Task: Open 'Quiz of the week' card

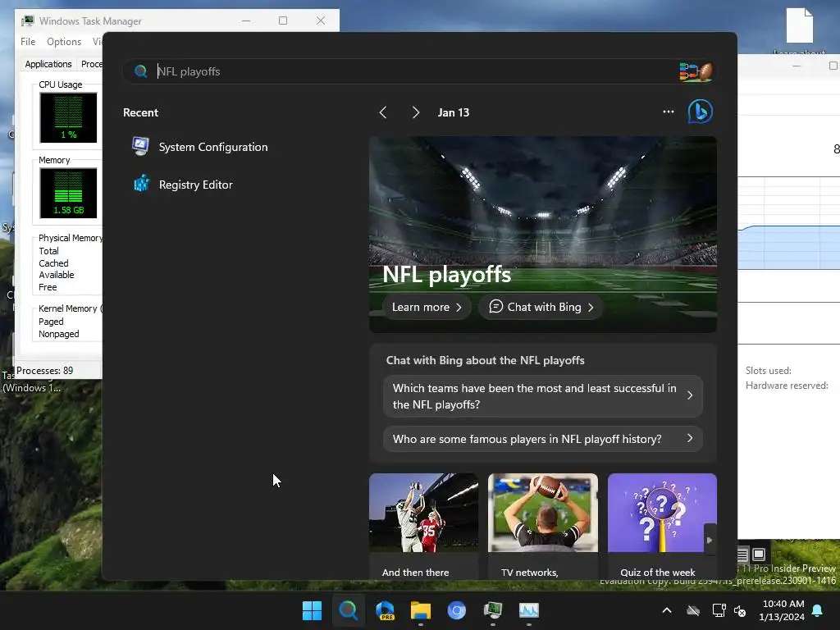Action: click(x=662, y=526)
